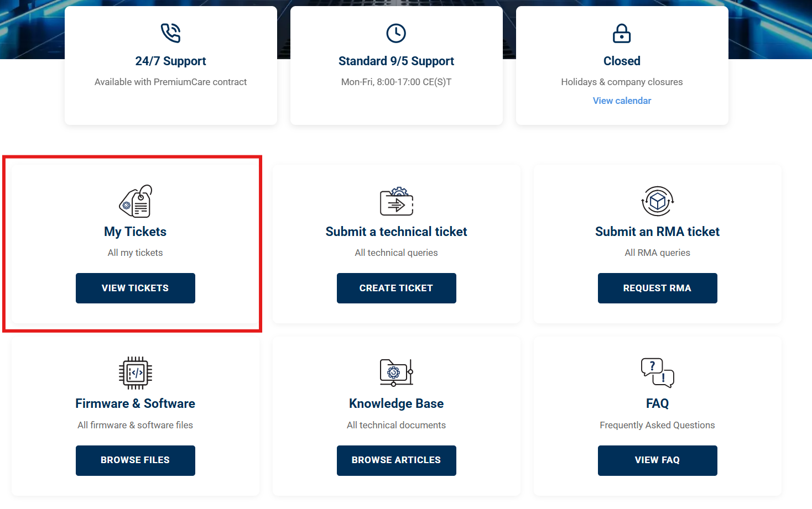Screen dimensions: 812x509
Task: Click the clock icon above Standard 9/5 Support
Action: 396,33
